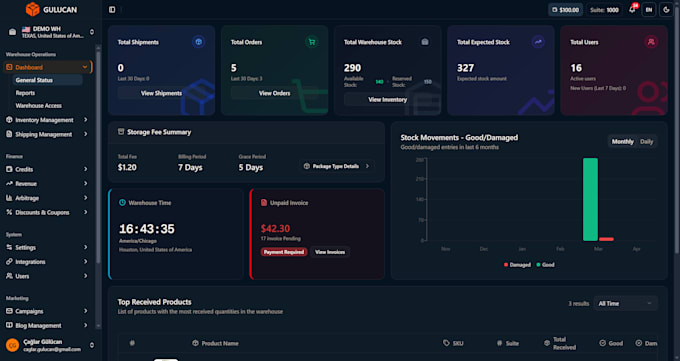
Task: Click the Shipping Management icon
Action: point(9,134)
